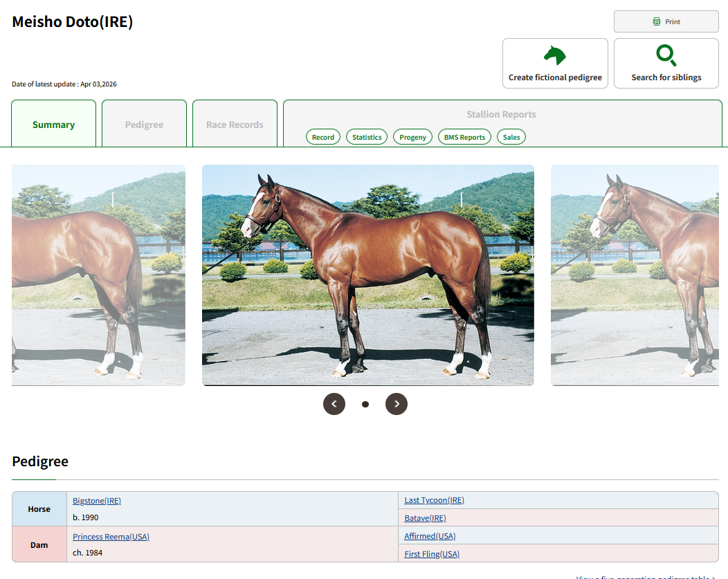The image size is (728, 579).
Task: Click the latest update date text
Action: tap(64, 84)
